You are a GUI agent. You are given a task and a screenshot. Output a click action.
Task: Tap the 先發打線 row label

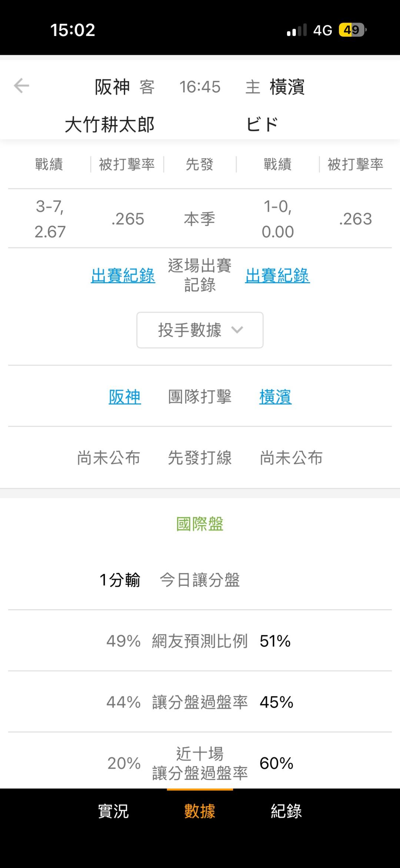click(200, 458)
